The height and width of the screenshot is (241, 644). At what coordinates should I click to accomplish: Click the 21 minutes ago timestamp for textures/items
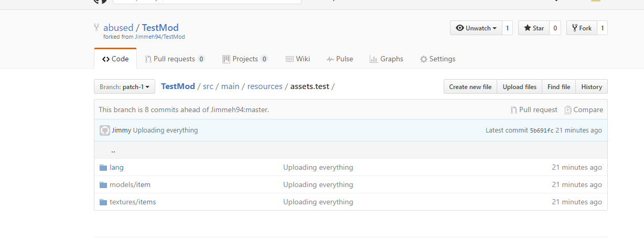click(x=577, y=202)
